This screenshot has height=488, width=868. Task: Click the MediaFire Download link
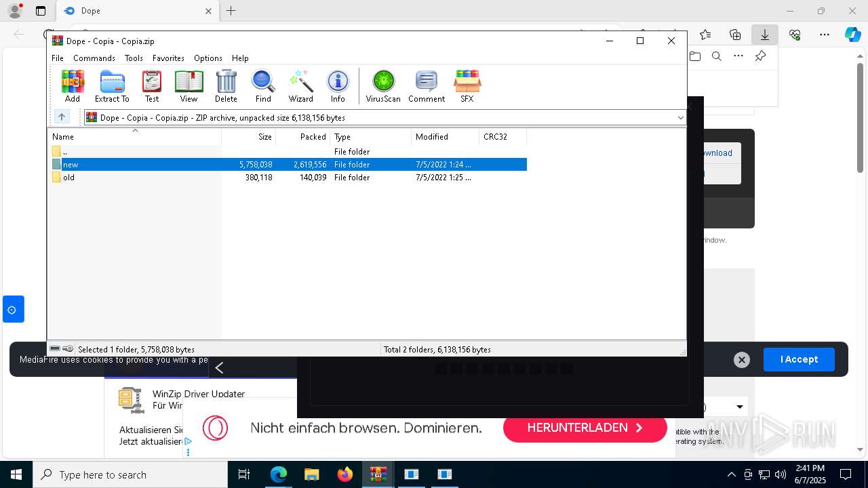tap(717, 153)
